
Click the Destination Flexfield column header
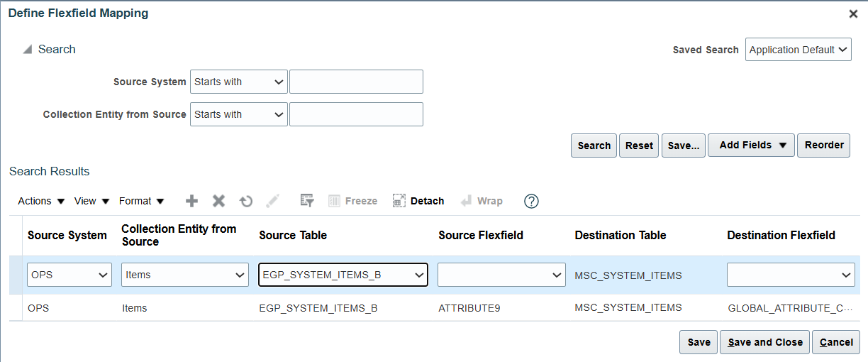pos(781,235)
